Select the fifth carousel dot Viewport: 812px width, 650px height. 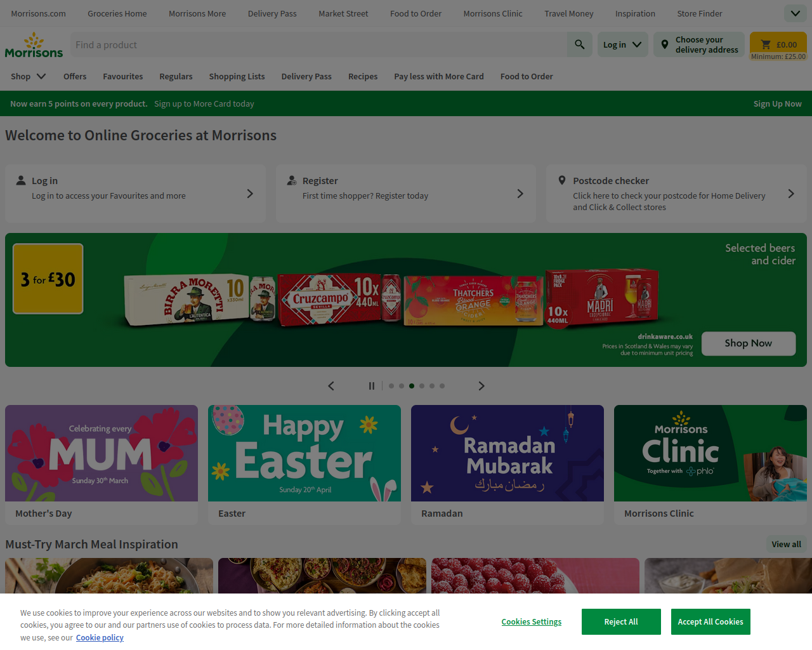432,386
